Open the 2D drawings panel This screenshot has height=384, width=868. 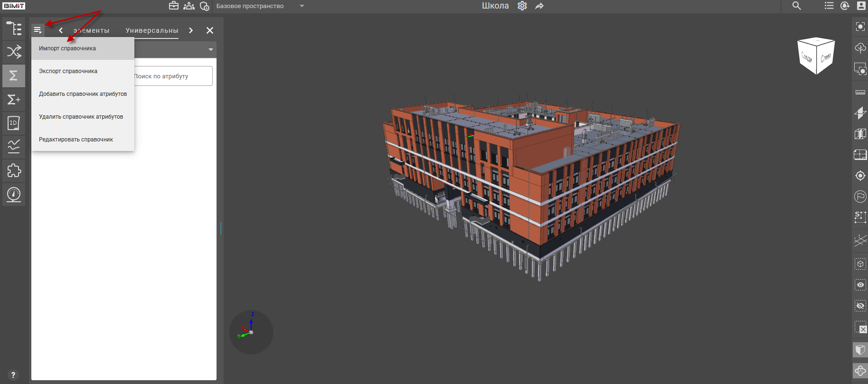[x=14, y=123]
